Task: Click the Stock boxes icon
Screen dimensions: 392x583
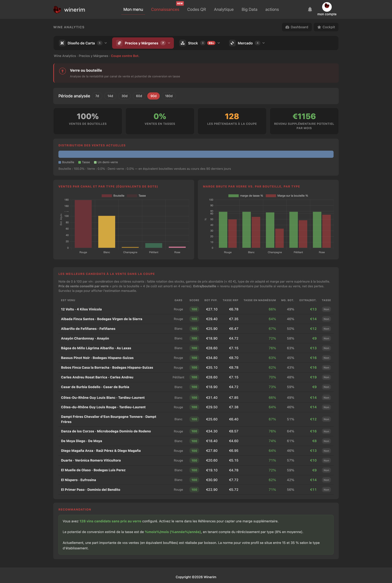Action: tap(183, 43)
